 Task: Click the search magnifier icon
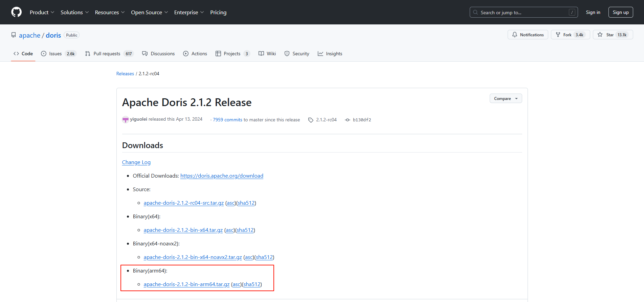click(475, 12)
